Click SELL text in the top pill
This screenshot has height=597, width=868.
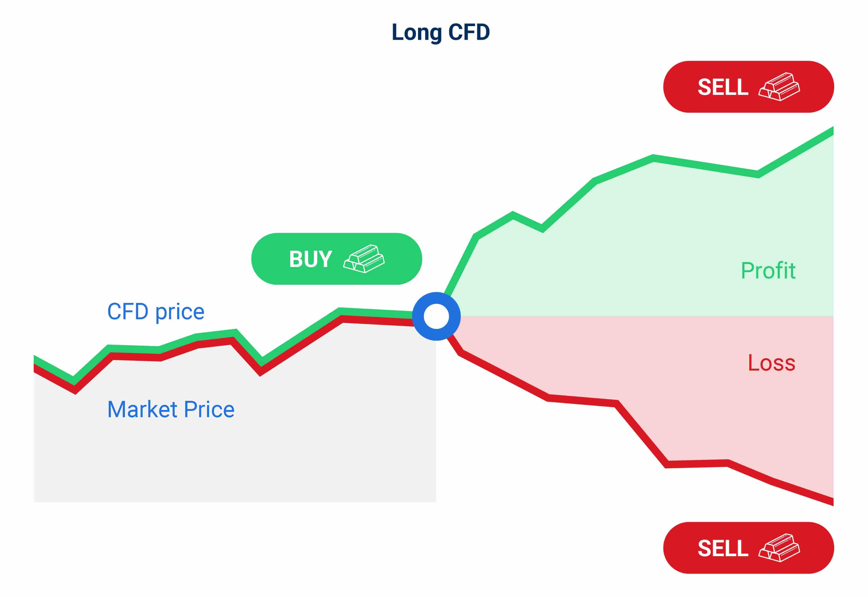tap(723, 87)
